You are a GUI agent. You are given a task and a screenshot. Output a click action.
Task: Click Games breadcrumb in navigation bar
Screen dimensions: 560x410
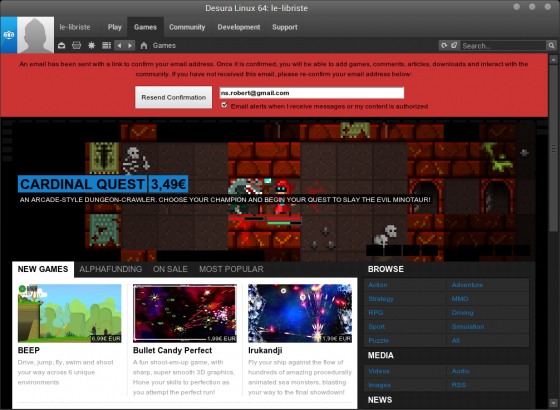[164, 45]
